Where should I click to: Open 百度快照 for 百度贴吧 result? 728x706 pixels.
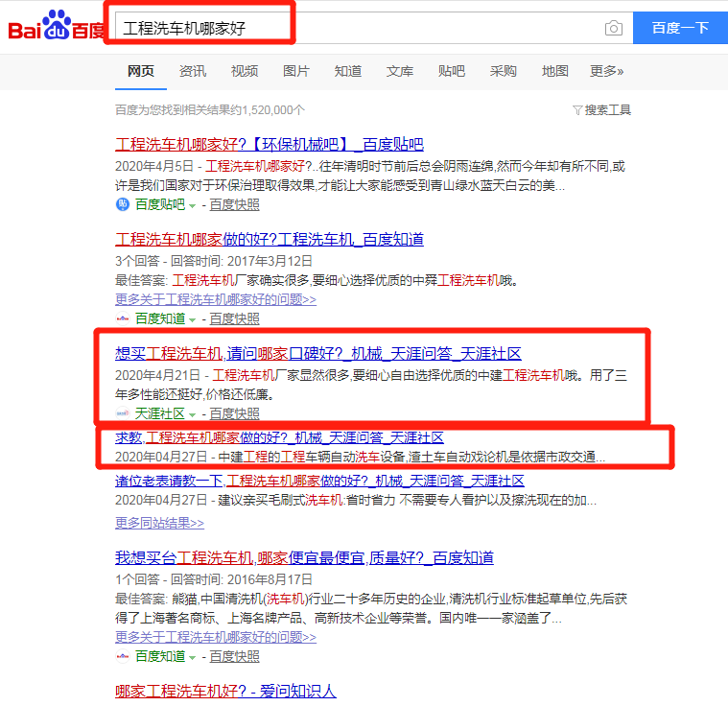coord(234,205)
